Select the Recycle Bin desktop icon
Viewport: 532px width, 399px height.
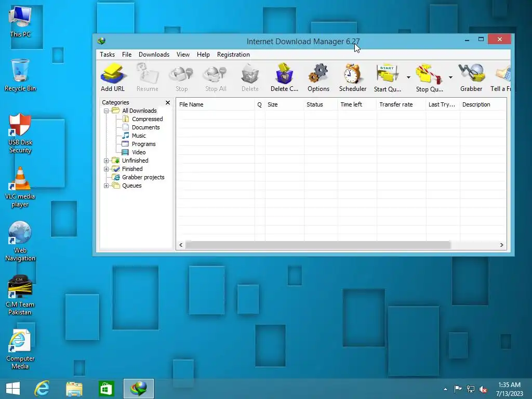pos(20,75)
